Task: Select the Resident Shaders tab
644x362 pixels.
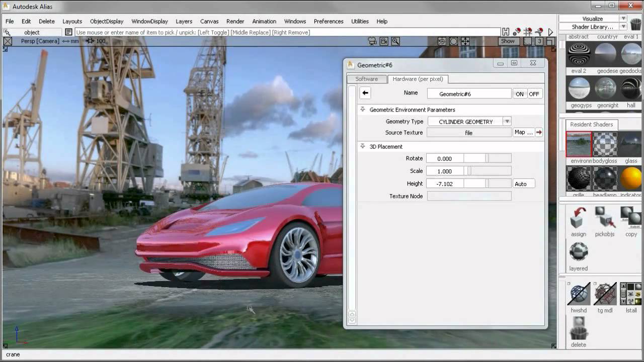Action: tap(592, 124)
